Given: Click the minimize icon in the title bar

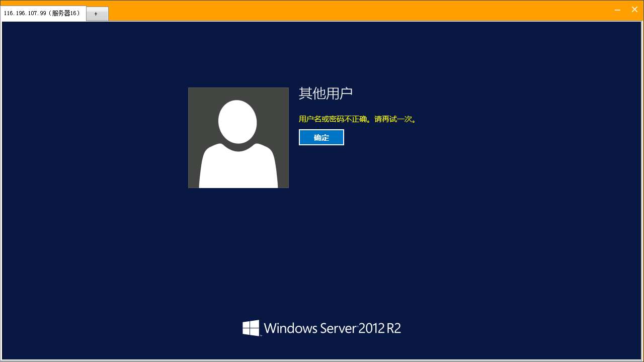Looking at the screenshot, I should [x=617, y=9].
